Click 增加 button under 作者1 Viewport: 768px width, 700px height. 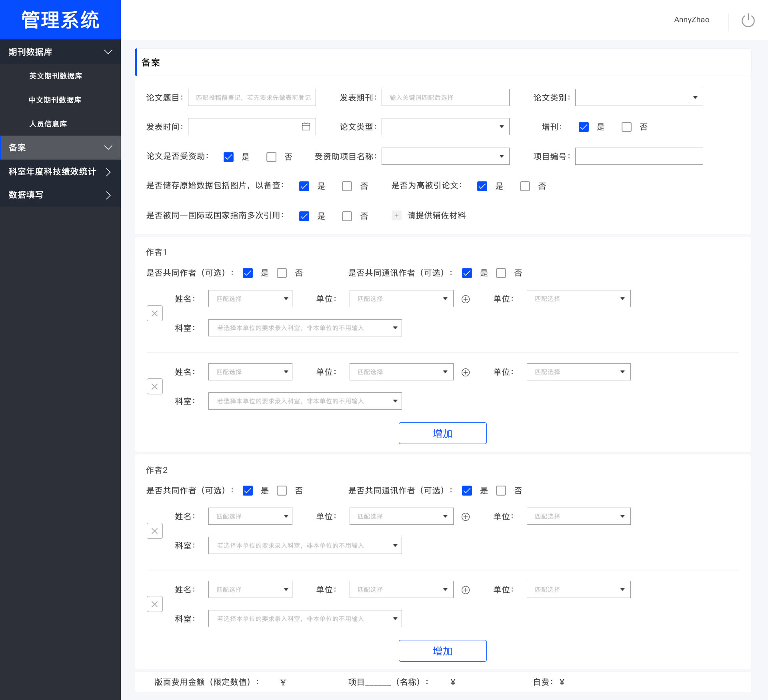(x=442, y=433)
